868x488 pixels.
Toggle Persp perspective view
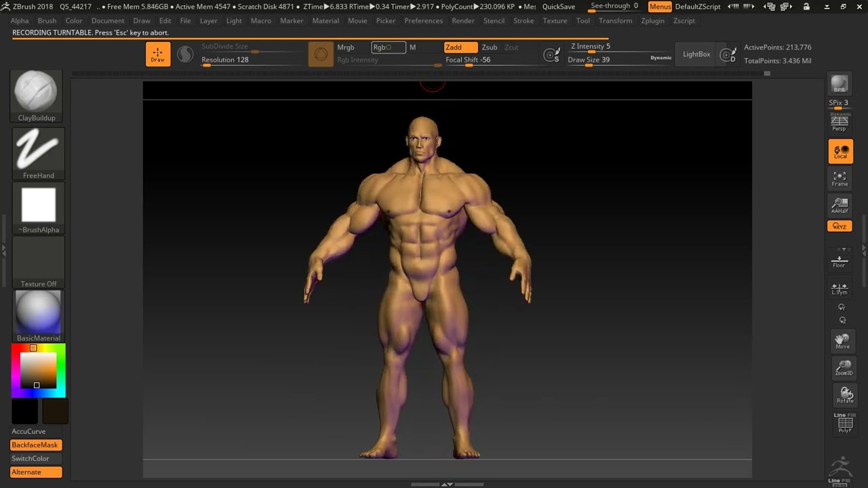(840, 123)
